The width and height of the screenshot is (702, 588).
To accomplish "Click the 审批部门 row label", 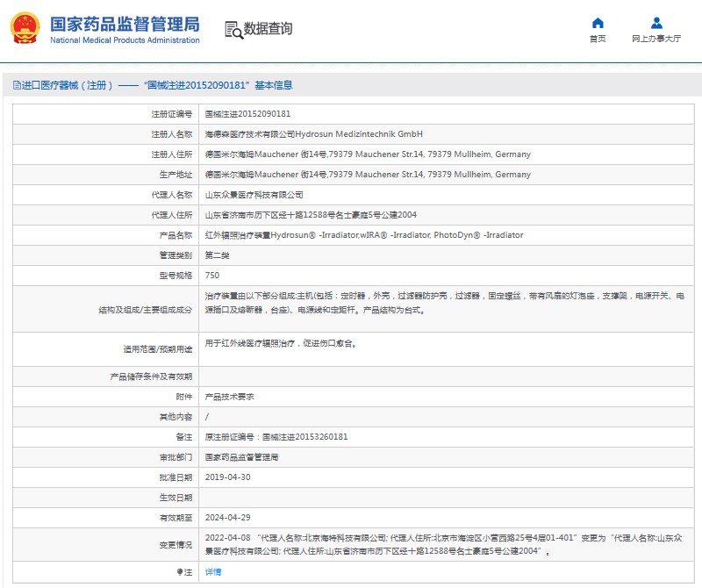I will [x=176, y=457].
